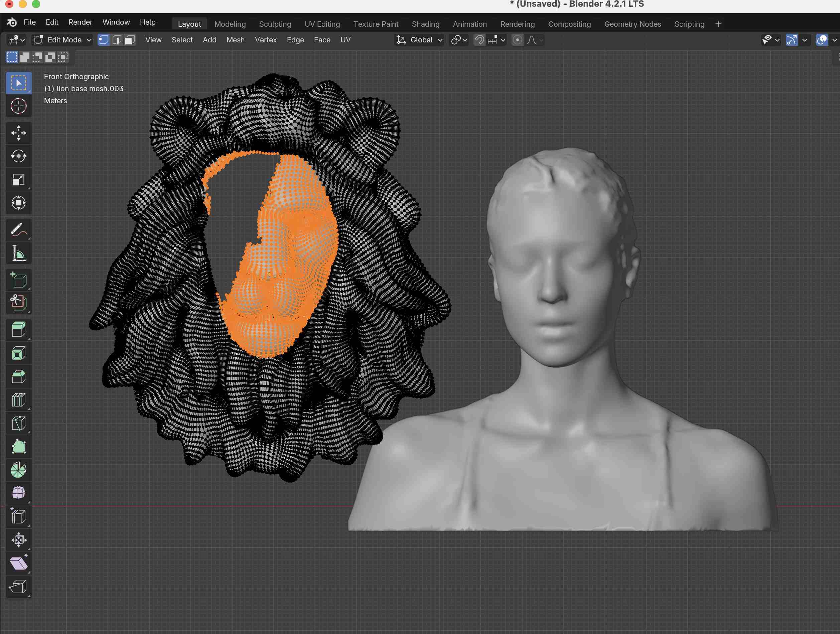Select the Annotate pencil tool
Viewport: 840px width, 634px height.
pyautogui.click(x=19, y=230)
